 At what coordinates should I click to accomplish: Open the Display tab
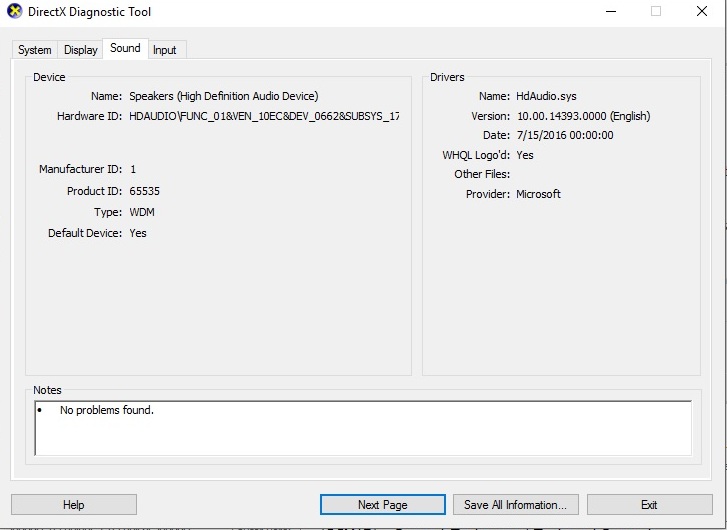(x=81, y=50)
